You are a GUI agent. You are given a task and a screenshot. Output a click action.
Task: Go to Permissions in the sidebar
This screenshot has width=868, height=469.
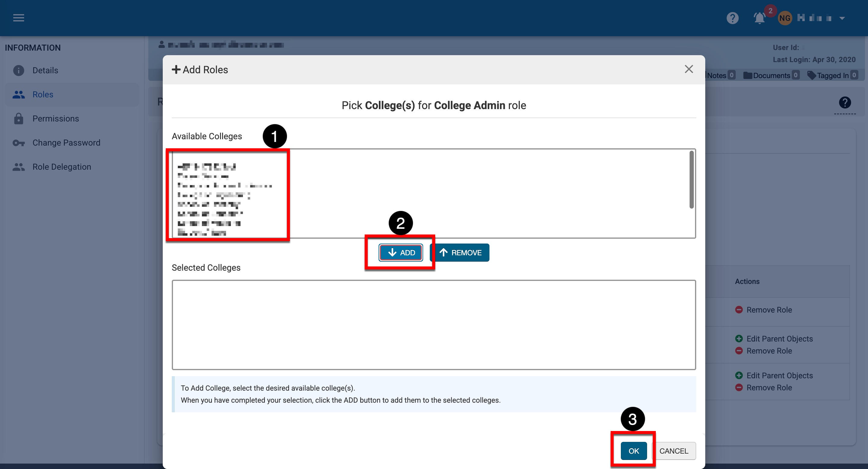(55, 118)
